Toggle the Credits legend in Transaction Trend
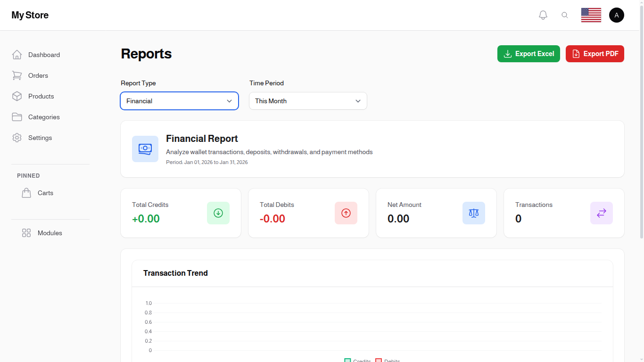The width and height of the screenshot is (644, 362). [357, 360]
